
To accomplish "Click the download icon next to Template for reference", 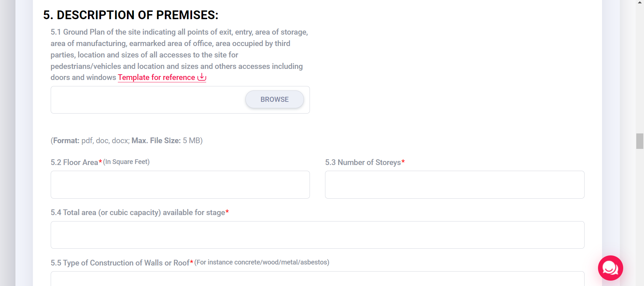I will [201, 77].
